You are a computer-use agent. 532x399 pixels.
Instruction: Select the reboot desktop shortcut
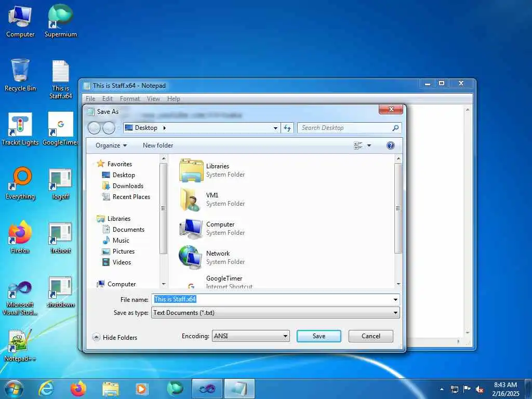pos(60,238)
